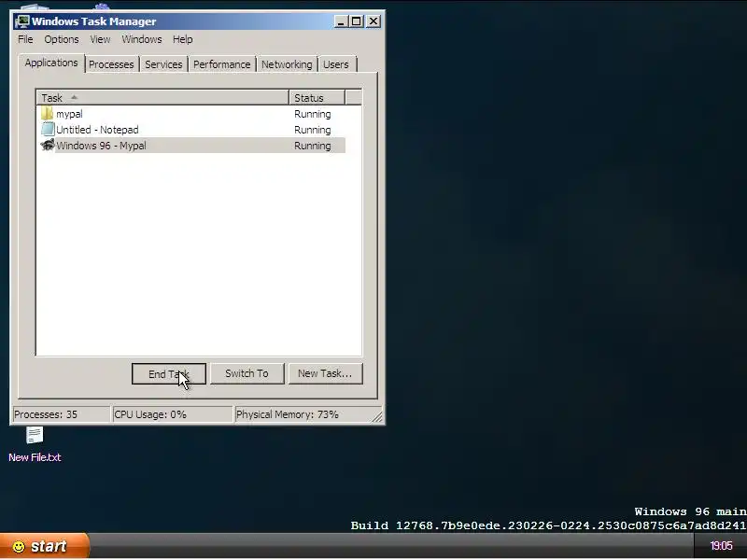747x560 pixels.
Task: Select the Untitled - Notepad task row
Action: (x=193, y=130)
